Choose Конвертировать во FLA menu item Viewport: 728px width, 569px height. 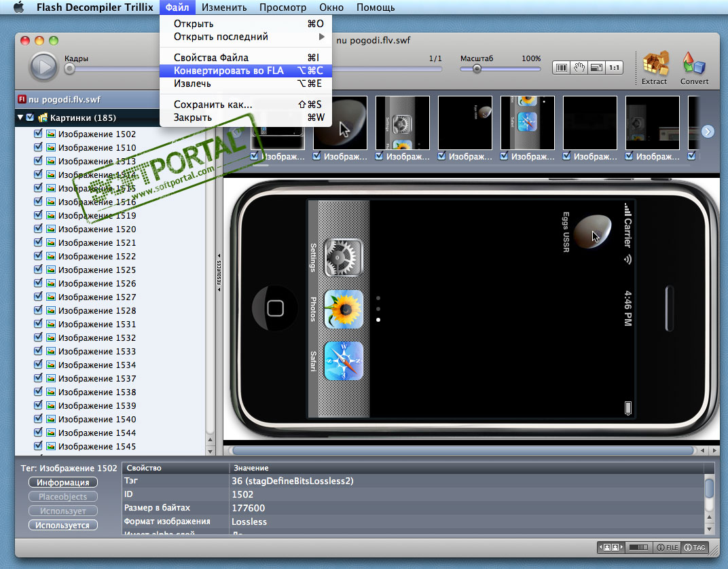(x=246, y=71)
